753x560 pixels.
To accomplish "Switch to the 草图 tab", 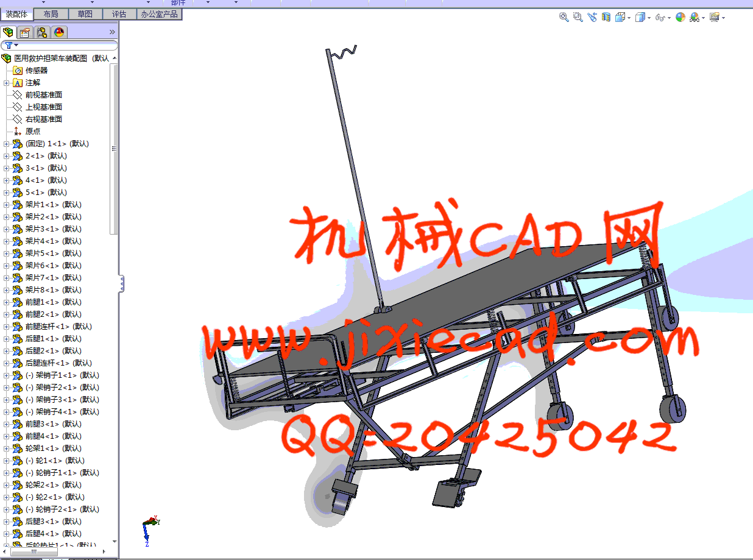I will coord(85,14).
